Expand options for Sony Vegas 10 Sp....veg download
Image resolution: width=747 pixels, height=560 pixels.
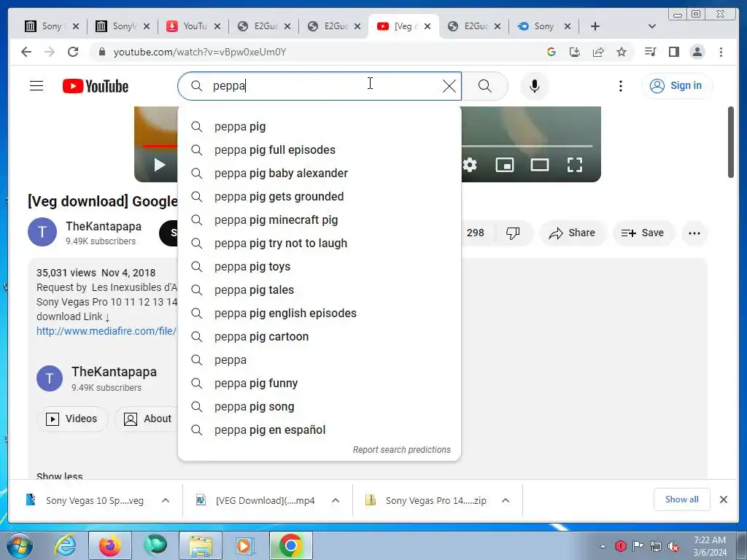pyautogui.click(x=166, y=500)
